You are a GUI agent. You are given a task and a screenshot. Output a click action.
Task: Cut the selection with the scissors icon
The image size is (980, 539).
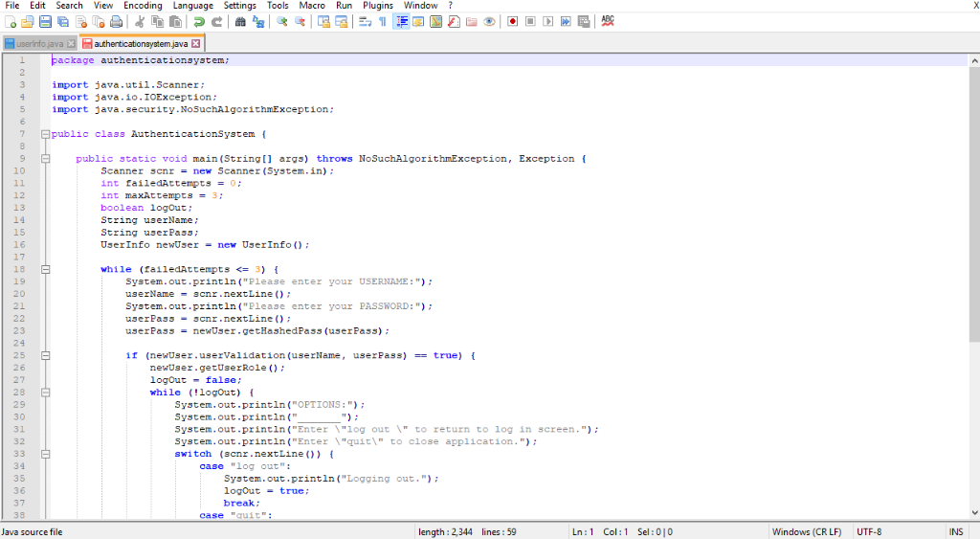pos(140,22)
